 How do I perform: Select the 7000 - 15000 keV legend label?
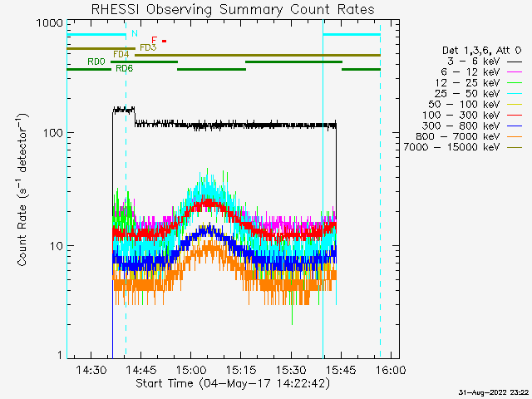tap(451, 147)
